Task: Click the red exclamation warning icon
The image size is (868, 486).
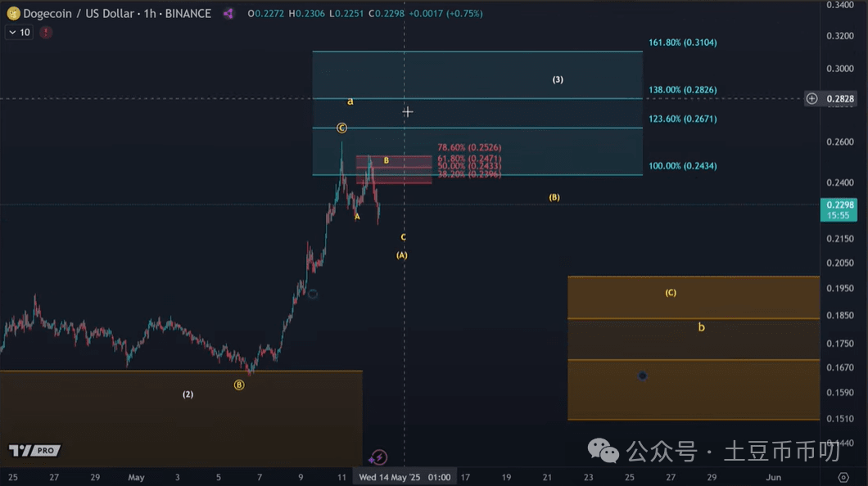Action: pyautogui.click(x=46, y=33)
